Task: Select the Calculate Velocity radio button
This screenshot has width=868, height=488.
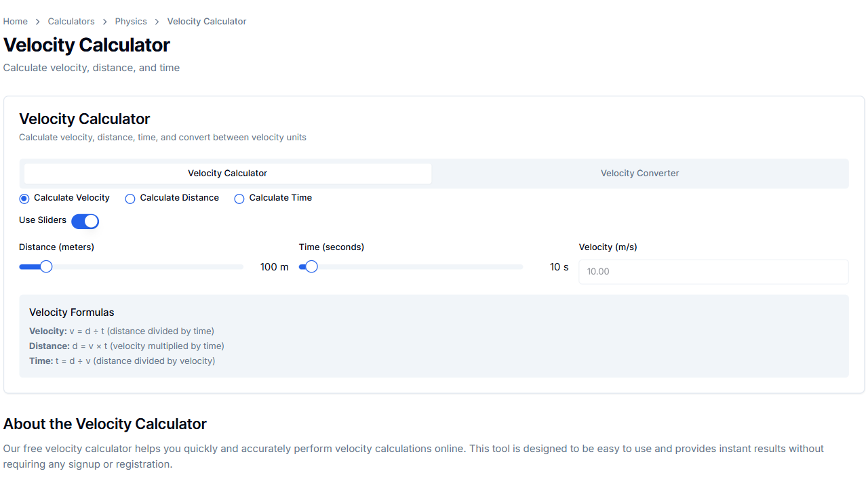Action: tap(24, 199)
